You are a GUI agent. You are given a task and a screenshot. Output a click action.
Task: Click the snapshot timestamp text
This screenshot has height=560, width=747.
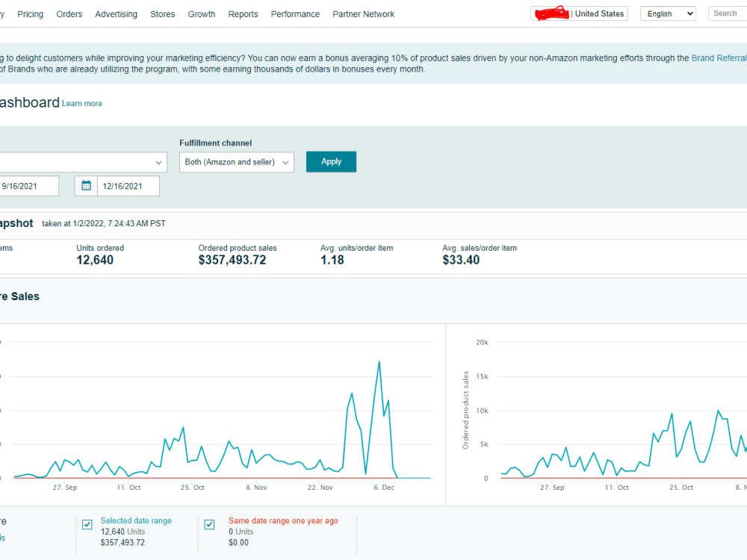(x=103, y=223)
